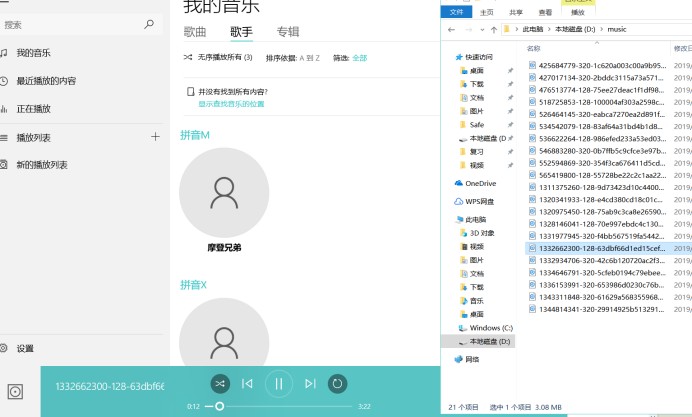The height and width of the screenshot is (417, 692).
Task: Select Windows (C:) drive in navigation pane
Action: point(491,328)
